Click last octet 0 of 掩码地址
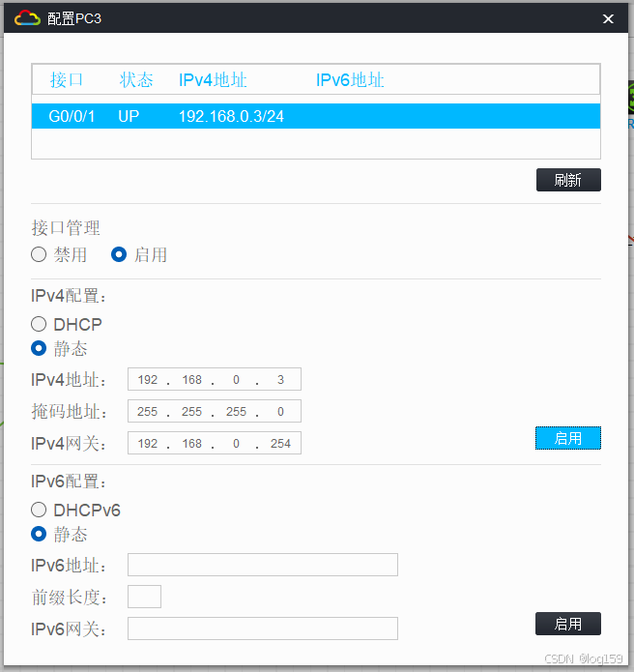The width and height of the screenshot is (634, 672). (x=280, y=412)
